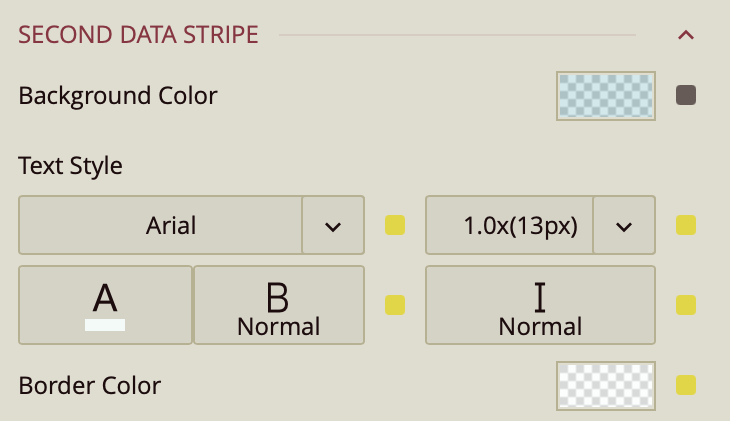Open the font family dropdown arrow
Viewport: 730px width, 421px height.
point(333,225)
